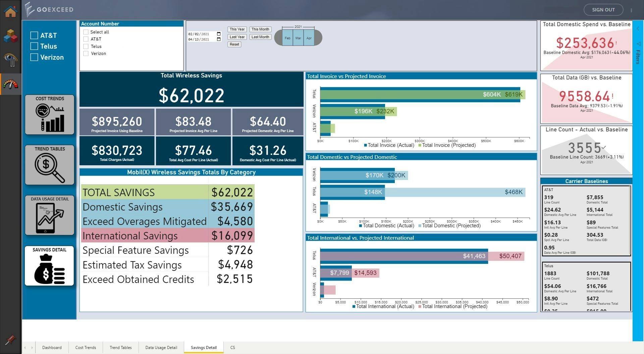Image resolution: width=644 pixels, height=354 pixels.
Task: Select Mar segment on 2021 timeline slider
Action: (298, 38)
